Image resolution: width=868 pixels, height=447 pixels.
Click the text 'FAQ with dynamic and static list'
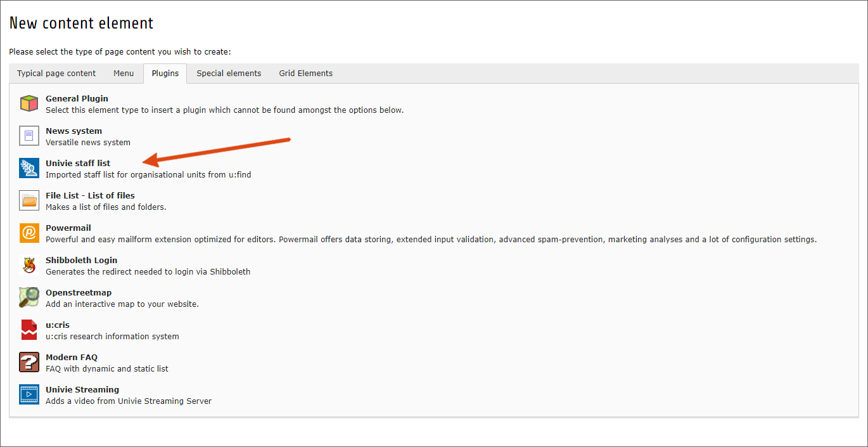coord(107,369)
